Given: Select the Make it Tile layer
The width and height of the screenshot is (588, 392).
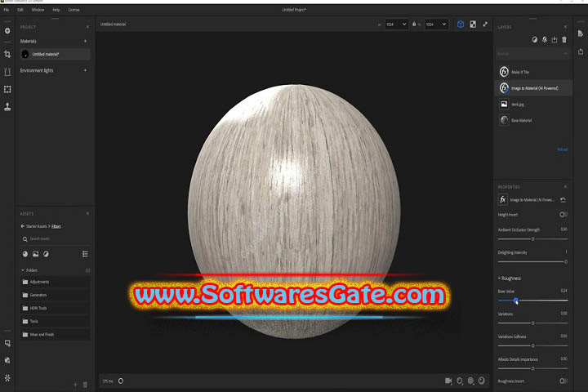Looking at the screenshot, I should tap(534, 72).
